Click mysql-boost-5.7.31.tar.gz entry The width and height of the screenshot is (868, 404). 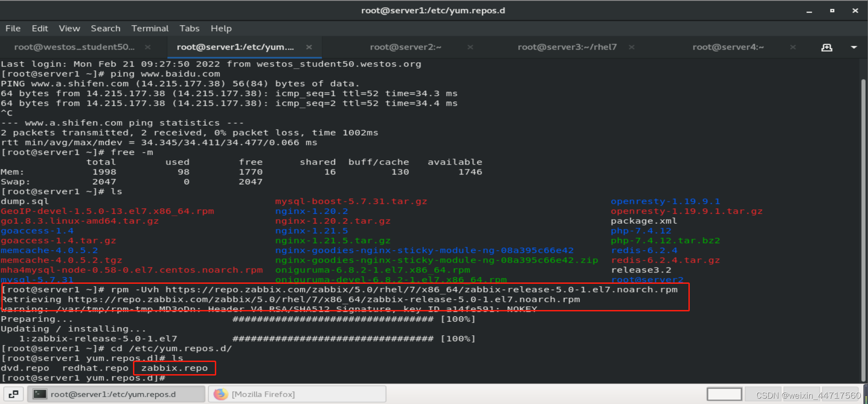point(351,202)
